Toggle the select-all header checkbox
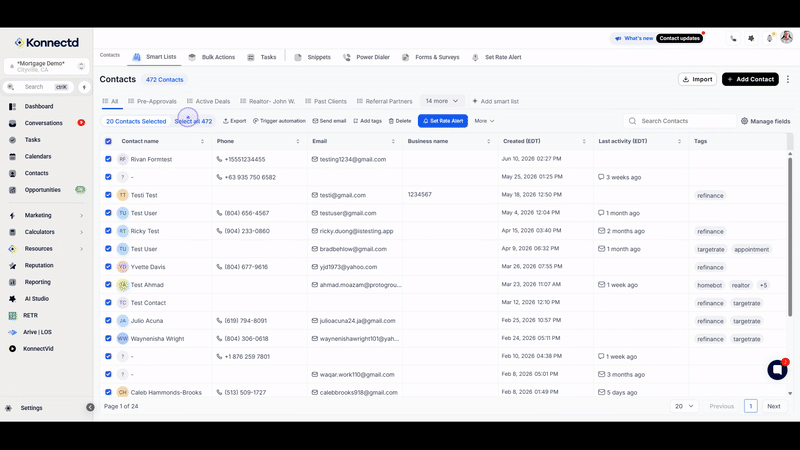Image resolution: width=800 pixels, height=450 pixels. (108, 141)
